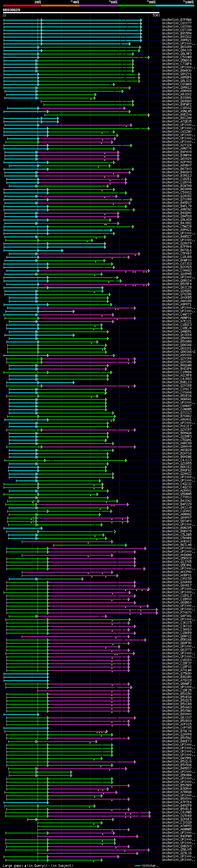Select hit UniRef100_B6T903
The width and height of the screenshot is (197, 868).
(177, 169)
